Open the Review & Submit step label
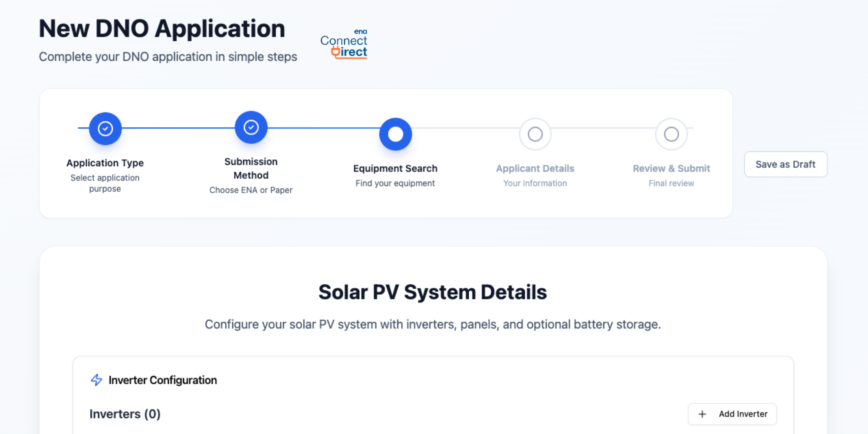This screenshot has width=868, height=434. point(671,168)
